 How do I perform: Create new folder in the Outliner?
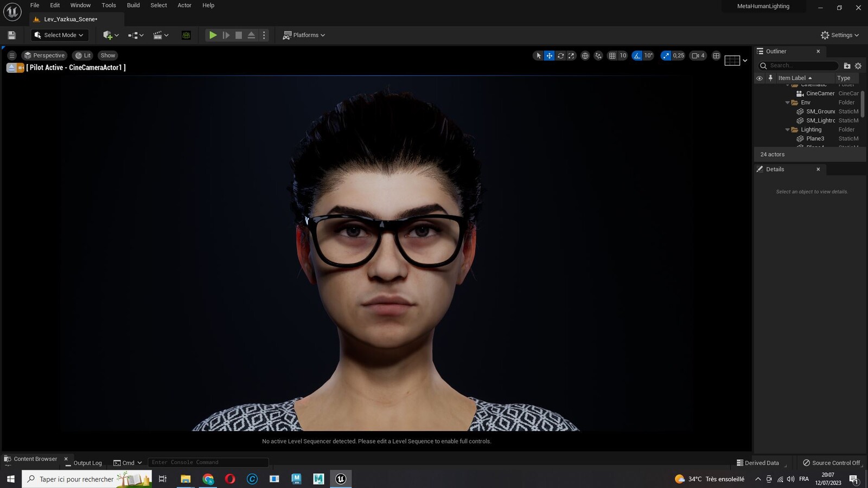pyautogui.click(x=847, y=66)
